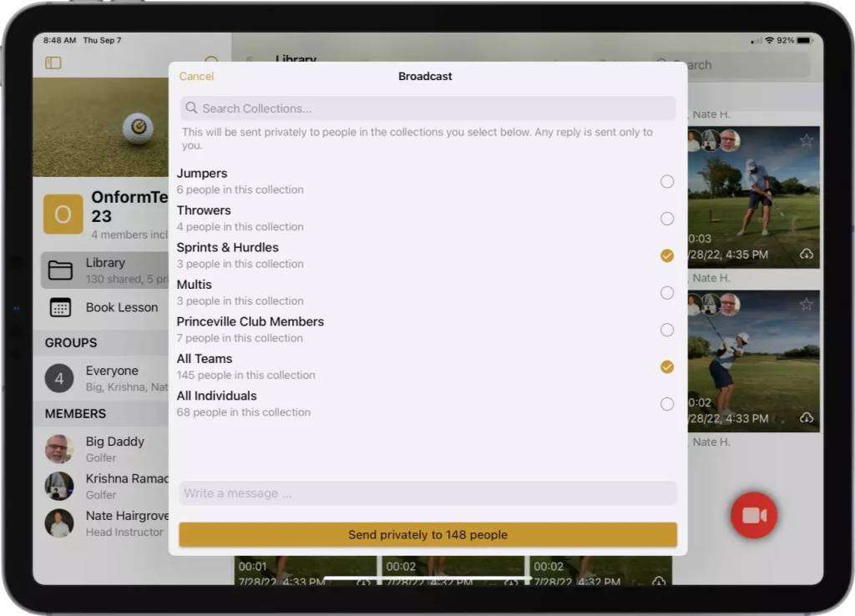Click the OnformTeam team avatar icon
Screen dimensions: 855x616
(63, 215)
